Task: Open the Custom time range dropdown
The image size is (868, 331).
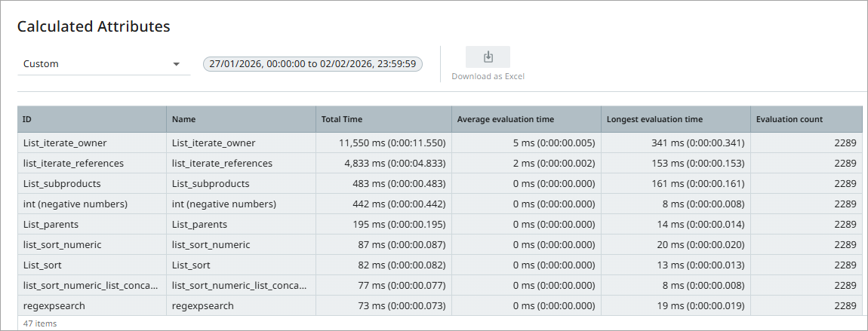Action: pos(103,64)
